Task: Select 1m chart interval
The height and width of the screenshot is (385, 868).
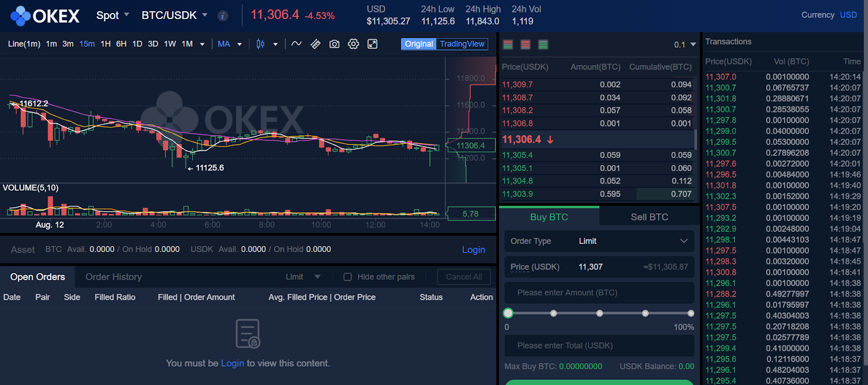Action: point(52,44)
